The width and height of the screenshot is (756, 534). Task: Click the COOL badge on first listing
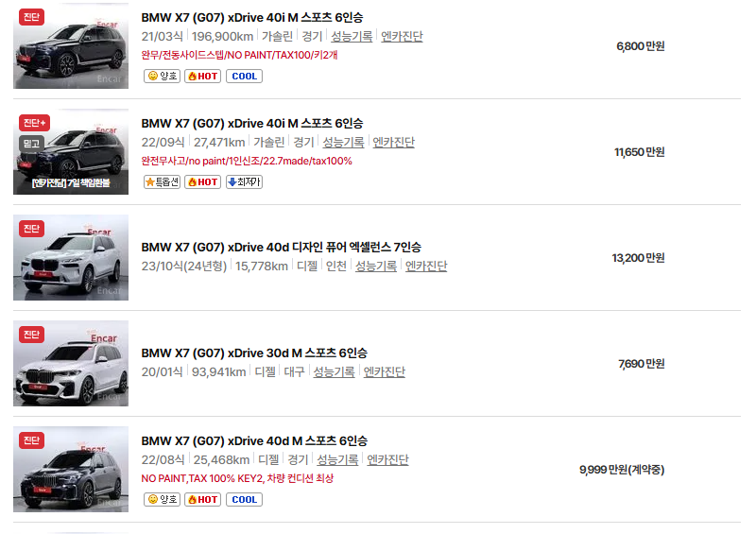coord(244,77)
